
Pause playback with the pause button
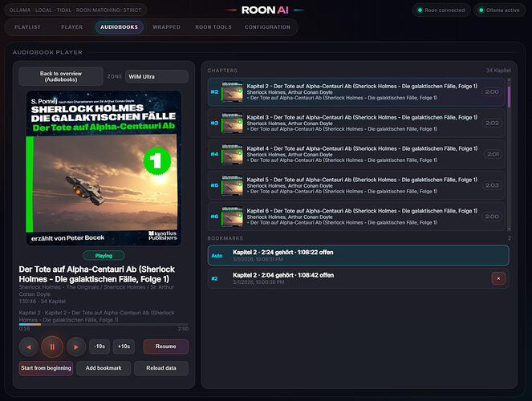pyautogui.click(x=52, y=346)
